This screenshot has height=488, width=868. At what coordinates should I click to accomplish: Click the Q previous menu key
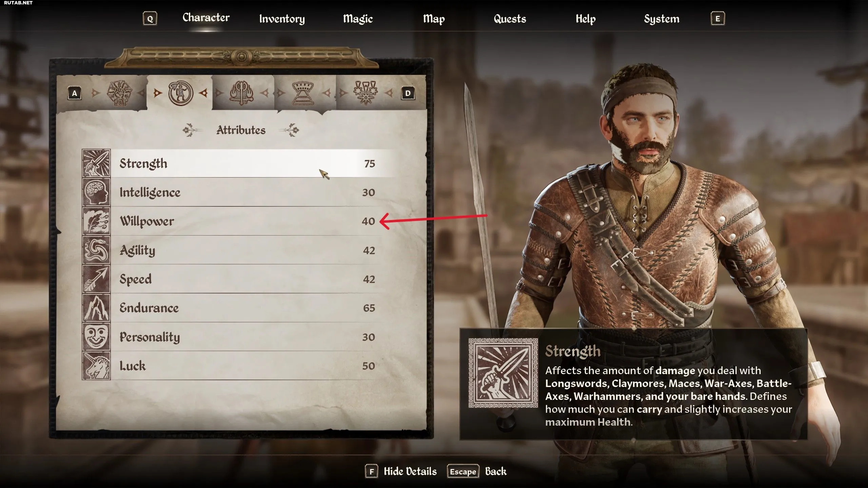(150, 19)
